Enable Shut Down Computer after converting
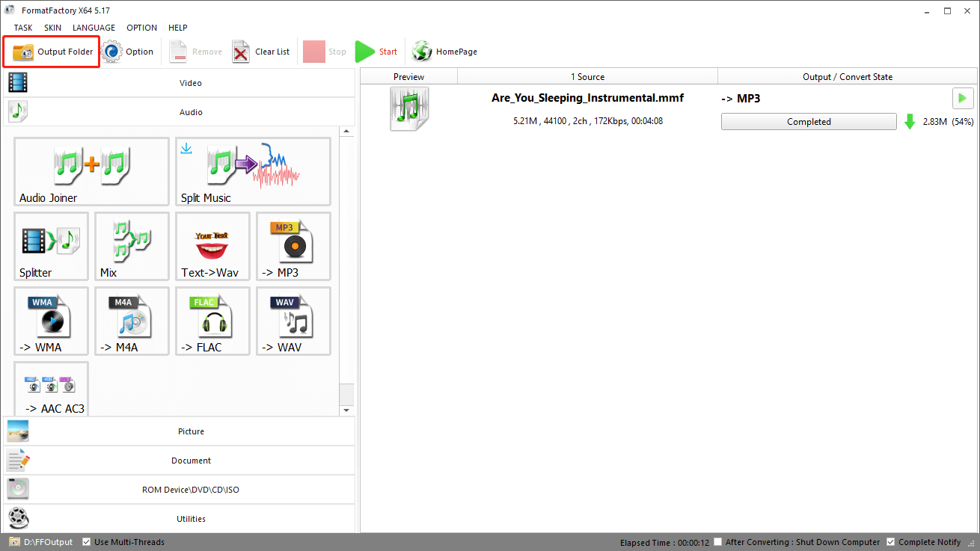 (718, 542)
